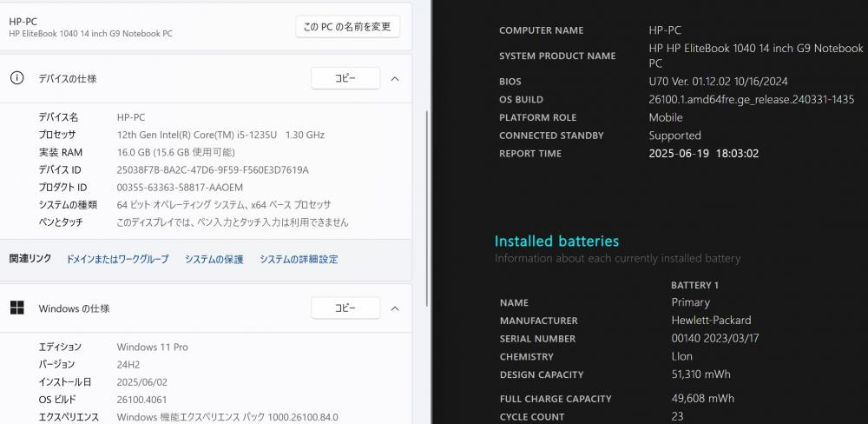Collapse the device specifications section
868x424 pixels.
(395, 79)
